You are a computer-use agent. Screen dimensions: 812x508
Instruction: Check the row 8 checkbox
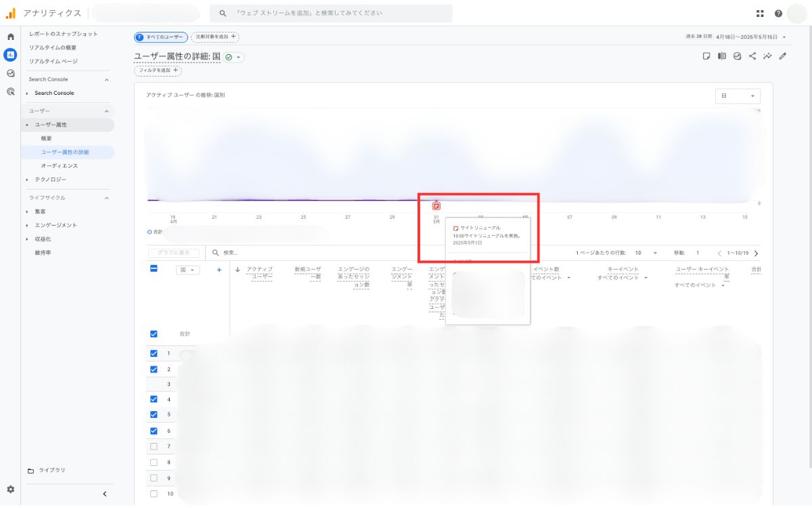coord(154,462)
